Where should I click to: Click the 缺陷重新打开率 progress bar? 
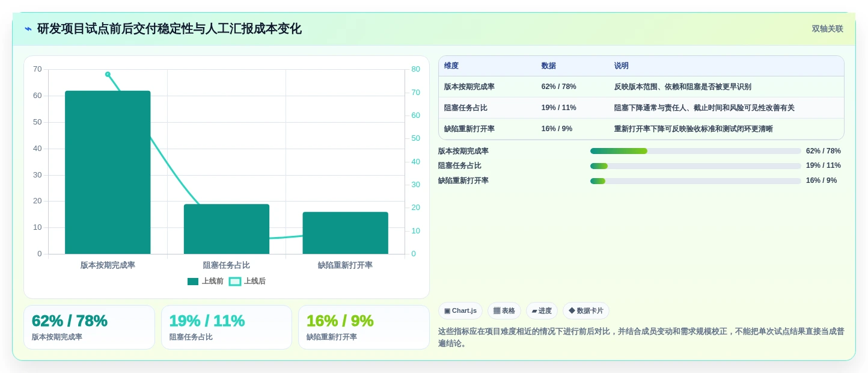coord(695,180)
